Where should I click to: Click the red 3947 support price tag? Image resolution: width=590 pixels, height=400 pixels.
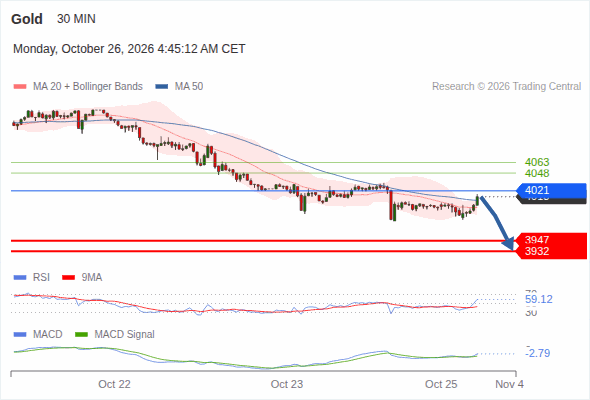click(551, 239)
